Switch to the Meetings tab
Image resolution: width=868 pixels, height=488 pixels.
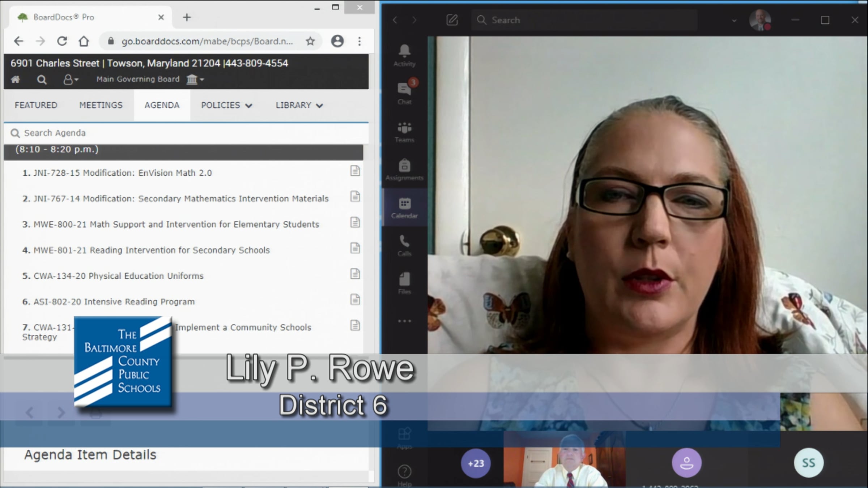pos(101,105)
